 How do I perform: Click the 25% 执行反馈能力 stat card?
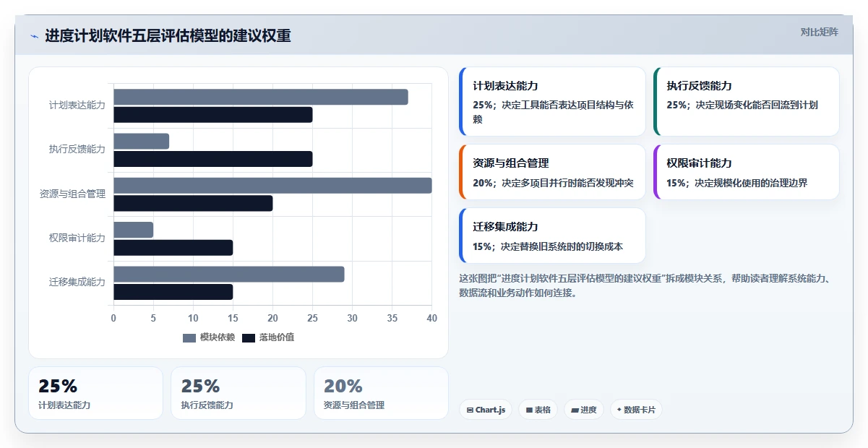239,393
